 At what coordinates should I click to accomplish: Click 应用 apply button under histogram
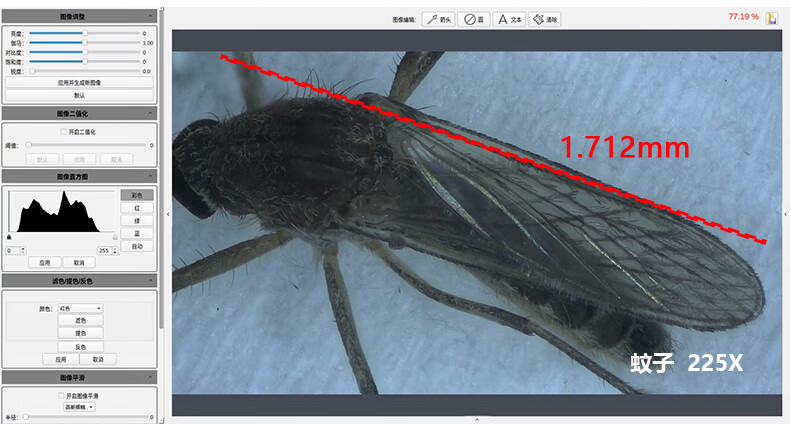(x=44, y=262)
